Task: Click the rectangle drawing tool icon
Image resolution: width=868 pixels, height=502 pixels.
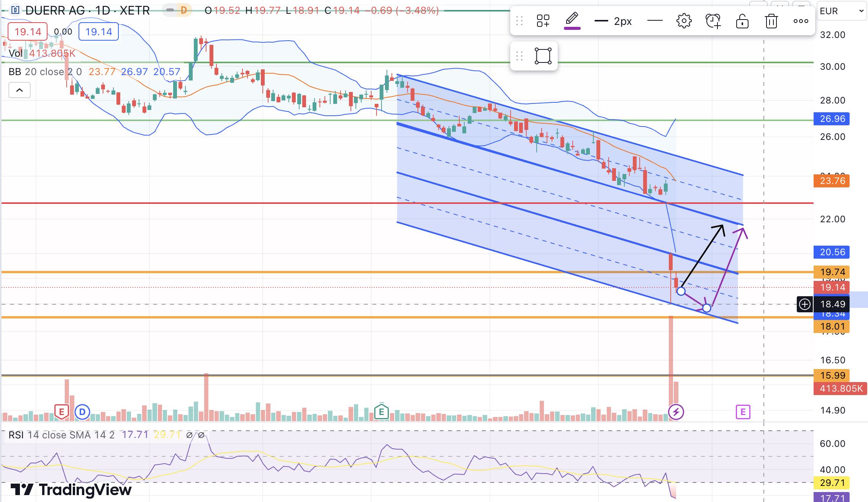Action: [543, 56]
